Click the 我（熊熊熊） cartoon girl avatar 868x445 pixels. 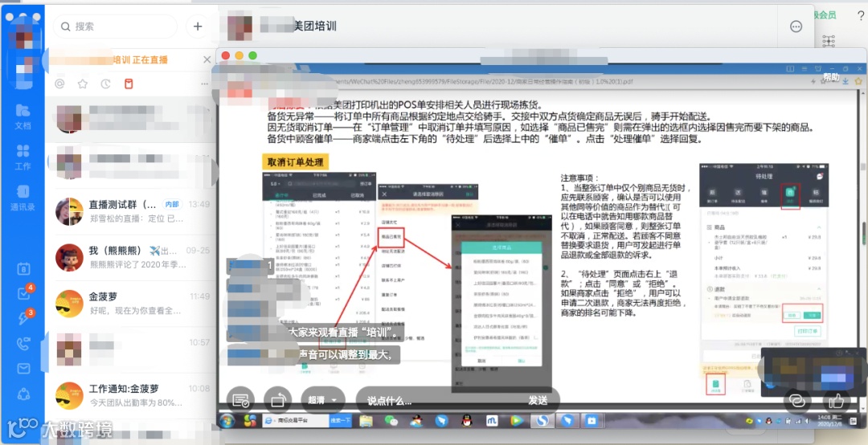[70, 257]
